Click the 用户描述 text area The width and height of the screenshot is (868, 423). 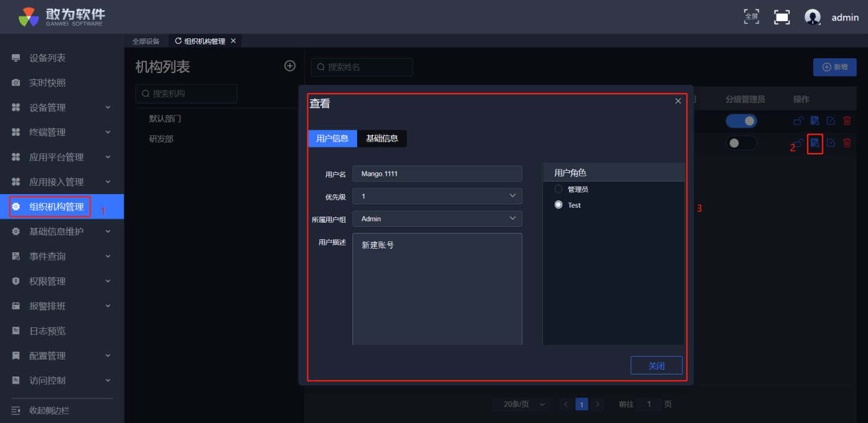click(x=437, y=289)
